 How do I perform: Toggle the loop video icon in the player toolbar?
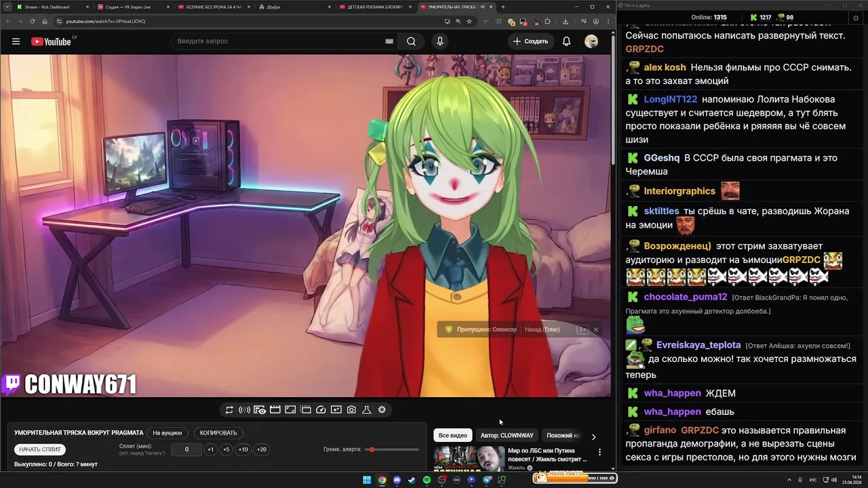[229, 409]
